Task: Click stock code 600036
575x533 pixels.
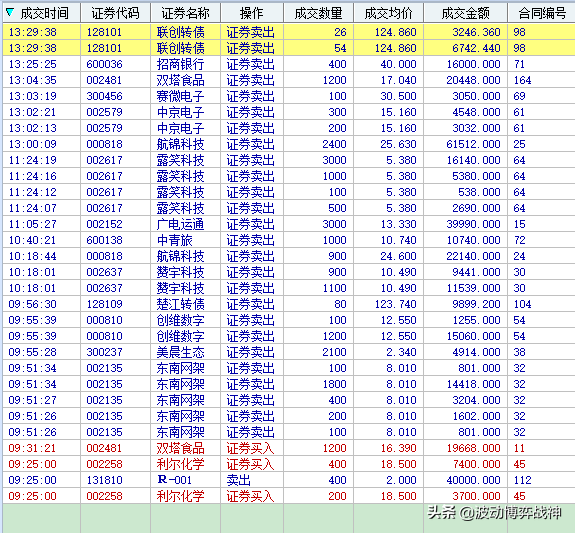Action: pyautogui.click(x=105, y=64)
